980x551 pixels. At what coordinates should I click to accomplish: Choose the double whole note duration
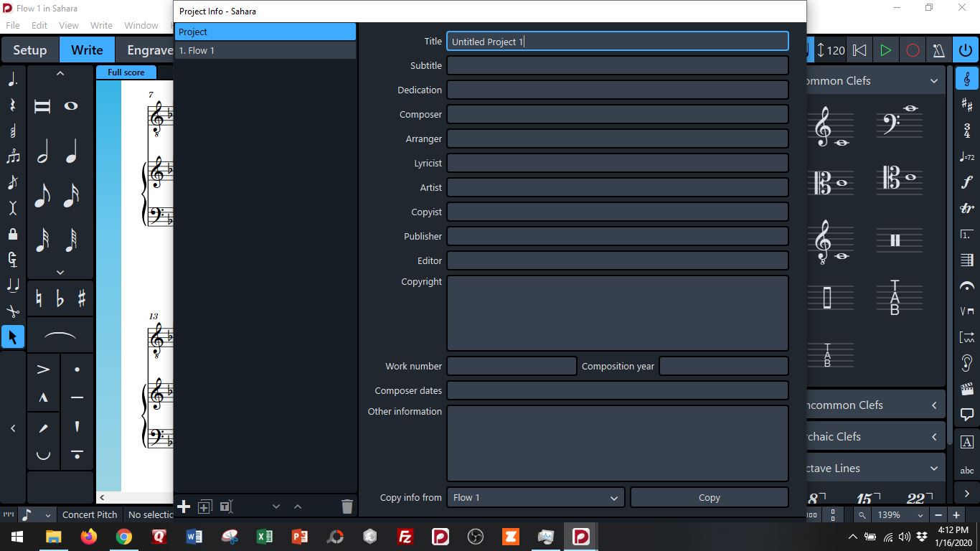[43, 106]
